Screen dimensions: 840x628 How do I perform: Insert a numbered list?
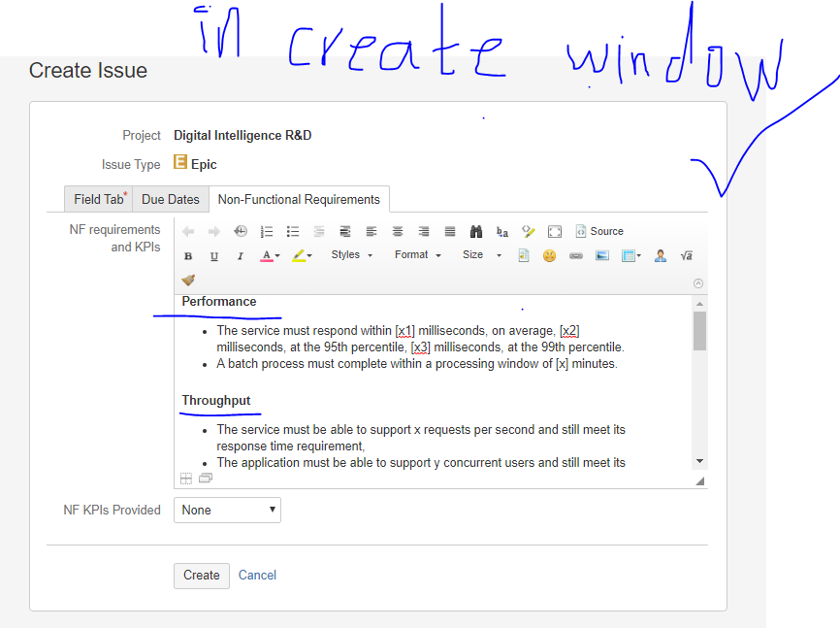(x=267, y=231)
